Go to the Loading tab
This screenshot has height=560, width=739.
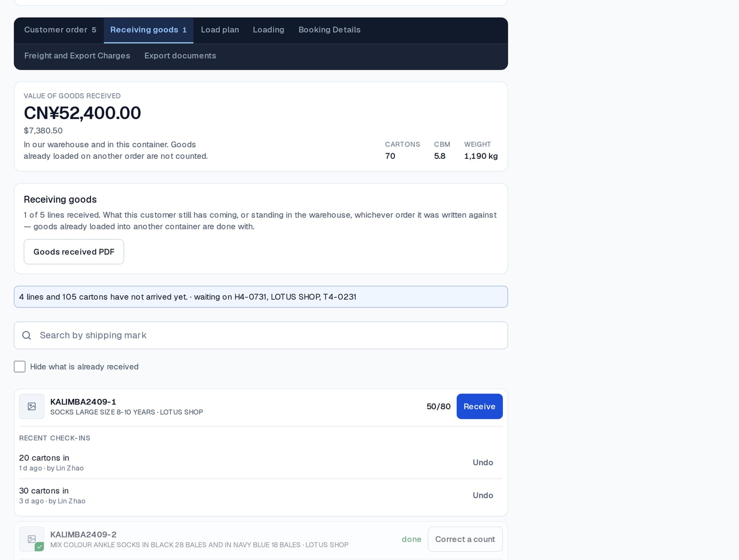[268, 30]
